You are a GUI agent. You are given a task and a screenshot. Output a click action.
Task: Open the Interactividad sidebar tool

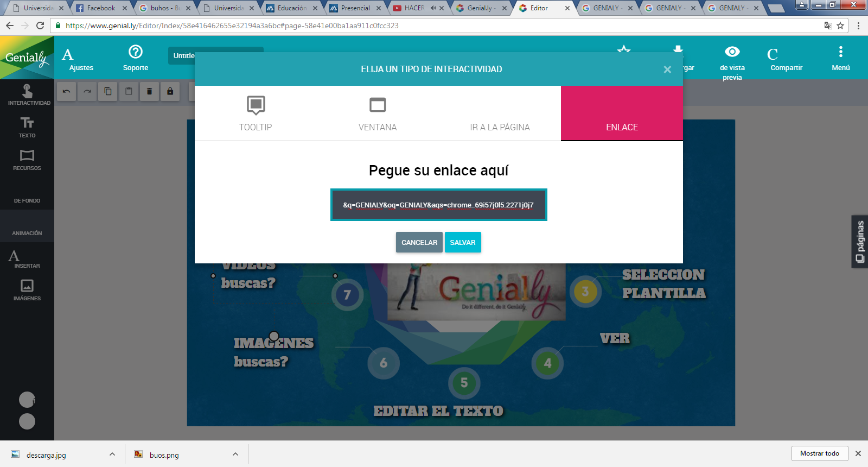coord(27,95)
